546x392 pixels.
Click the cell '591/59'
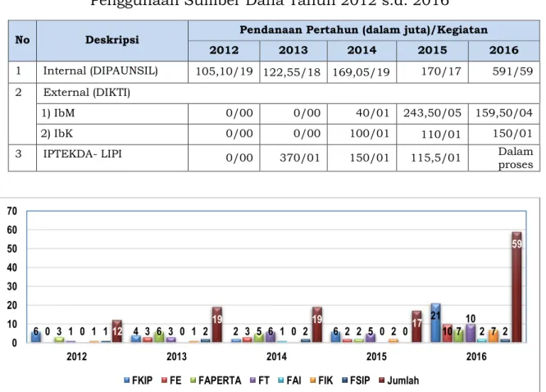point(504,72)
